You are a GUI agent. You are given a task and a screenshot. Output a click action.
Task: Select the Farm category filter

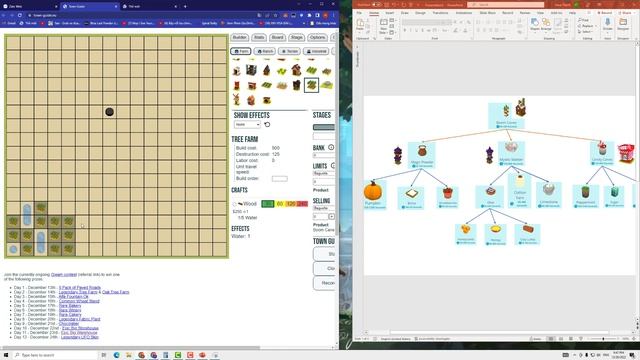coord(240,51)
